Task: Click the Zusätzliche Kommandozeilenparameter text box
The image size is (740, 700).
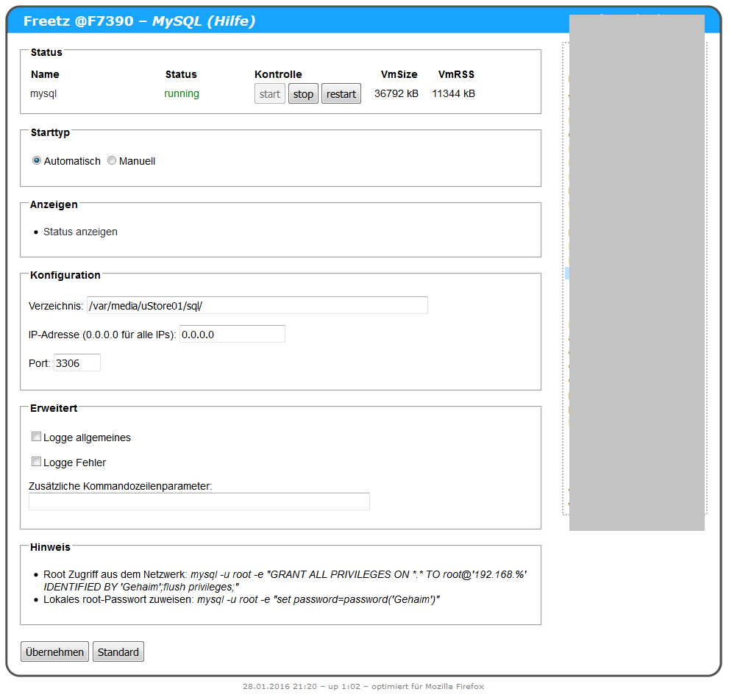Action: [x=199, y=501]
